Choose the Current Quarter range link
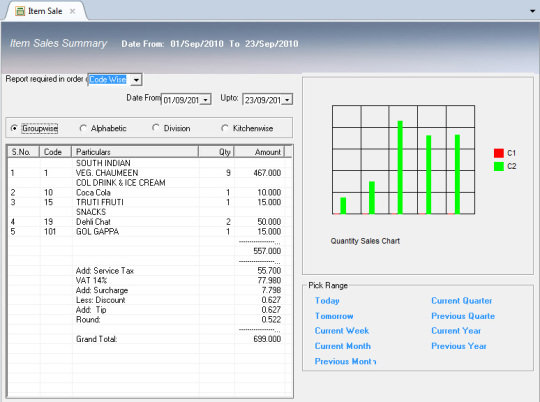The width and height of the screenshot is (540, 402). pos(461,301)
